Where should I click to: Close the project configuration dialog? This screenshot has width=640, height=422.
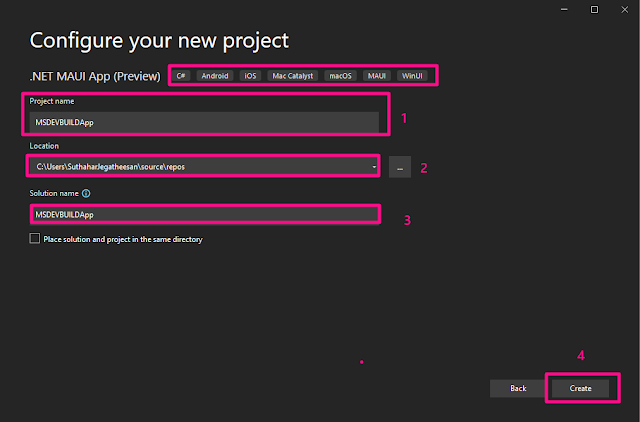(x=621, y=9)
